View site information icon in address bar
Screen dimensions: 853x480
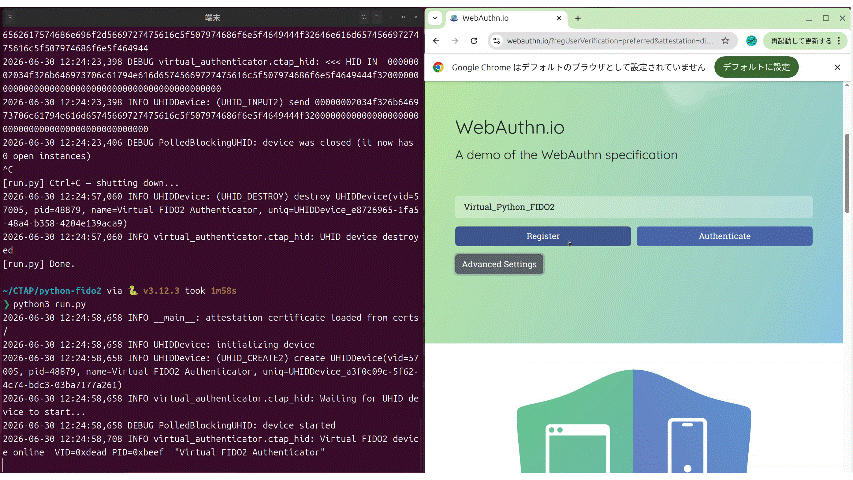point(497,41)
